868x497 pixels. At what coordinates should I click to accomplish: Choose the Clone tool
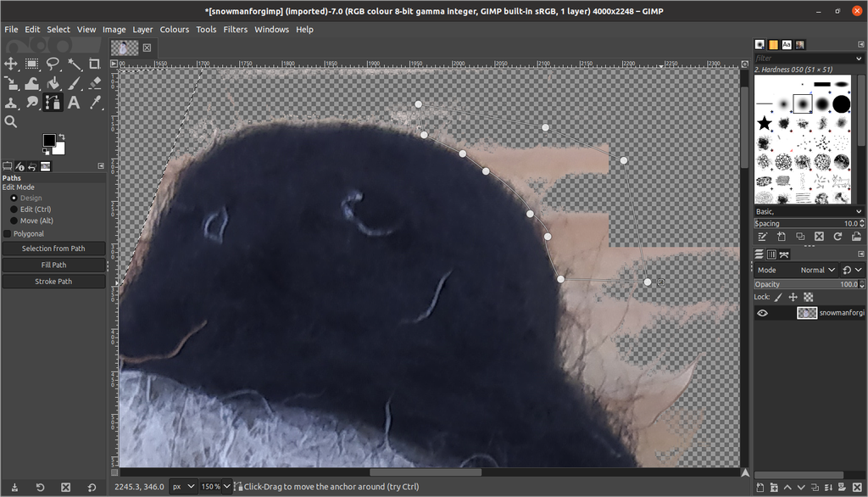point(11,103)
